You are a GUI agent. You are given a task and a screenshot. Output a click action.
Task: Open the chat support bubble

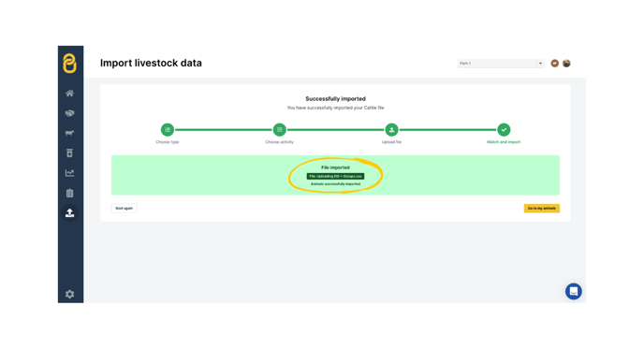coord(574,292)
